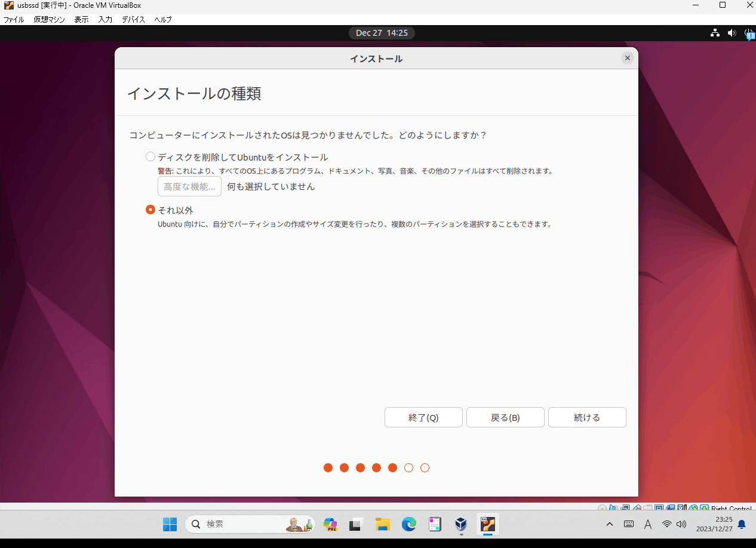The height and width of the screenshot is (548, 756).
Task: Click the 'インストールの種類' heading
Action: [194, 94]
